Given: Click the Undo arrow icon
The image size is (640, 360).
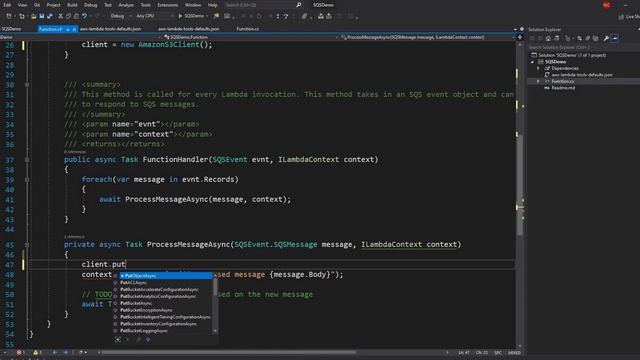Looking at the screenshot, I should tap(84, 16).
